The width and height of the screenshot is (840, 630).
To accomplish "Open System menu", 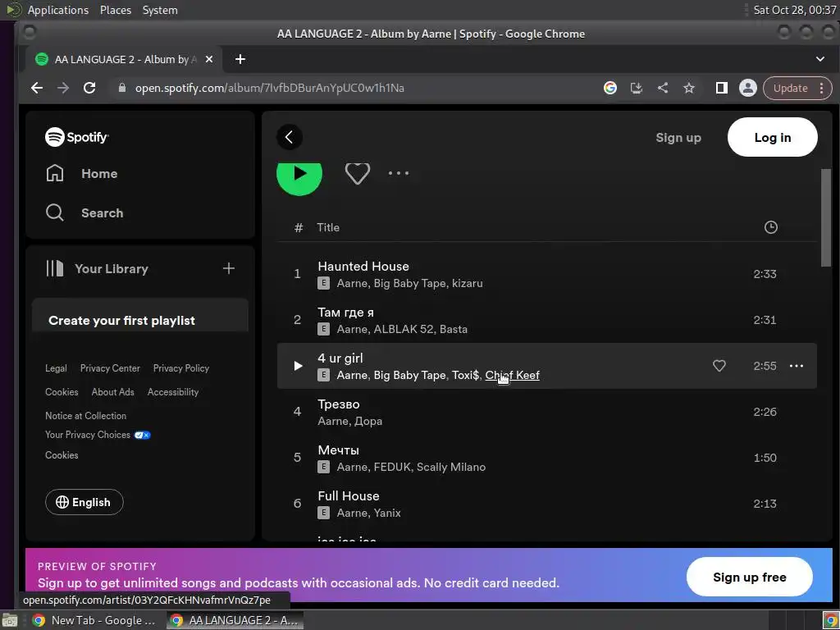I will point(160,10).
